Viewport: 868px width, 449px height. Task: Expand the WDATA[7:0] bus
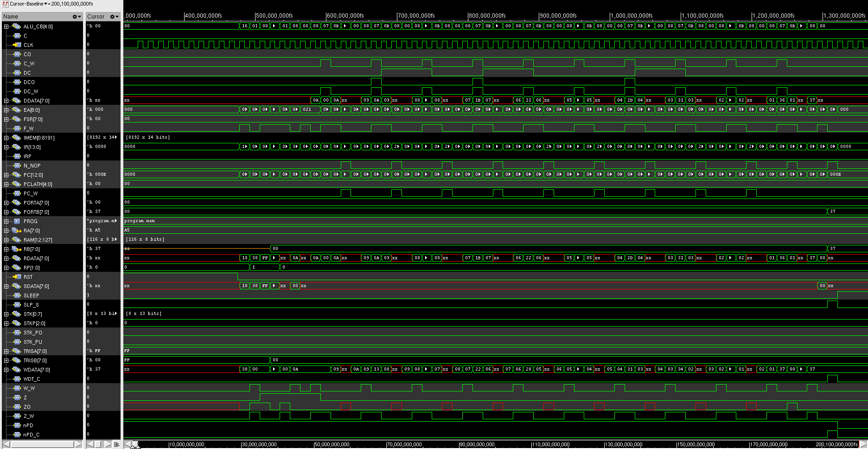pyautogui.click(x=6, y=370)
